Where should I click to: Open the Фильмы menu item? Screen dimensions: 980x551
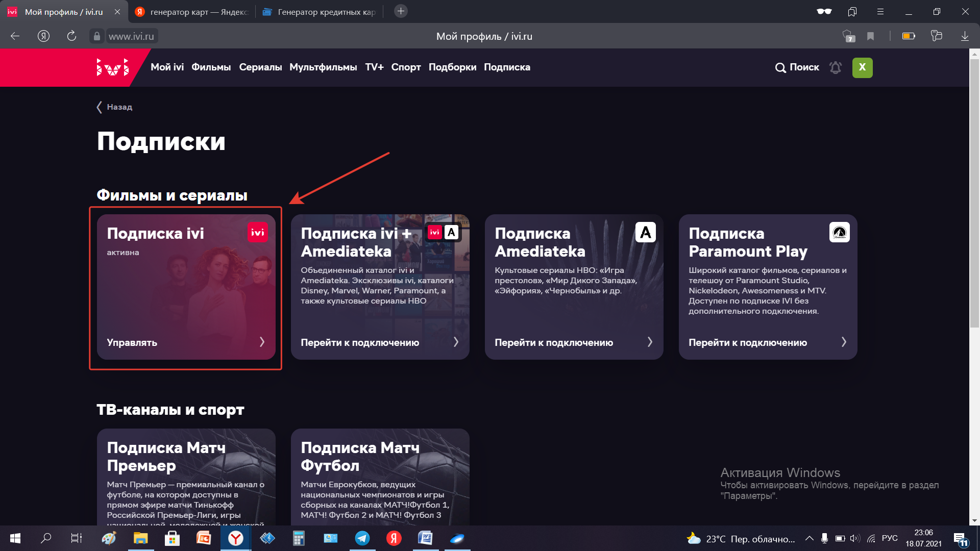211,67
